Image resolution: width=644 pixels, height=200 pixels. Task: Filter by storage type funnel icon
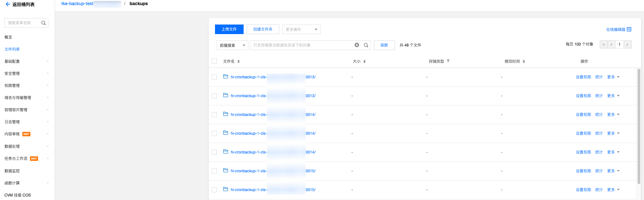tap(448, 61)
